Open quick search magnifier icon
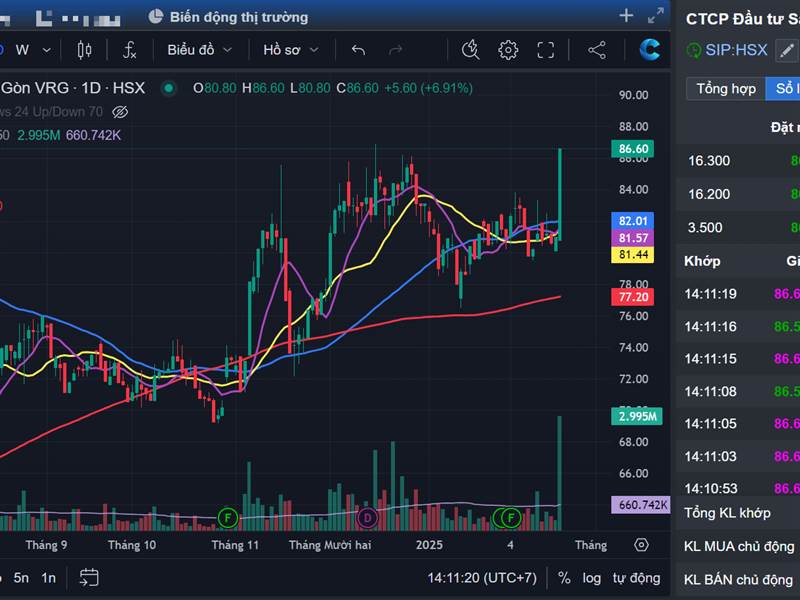Screen dimensions: 800x600 click(x=470, y=50)
